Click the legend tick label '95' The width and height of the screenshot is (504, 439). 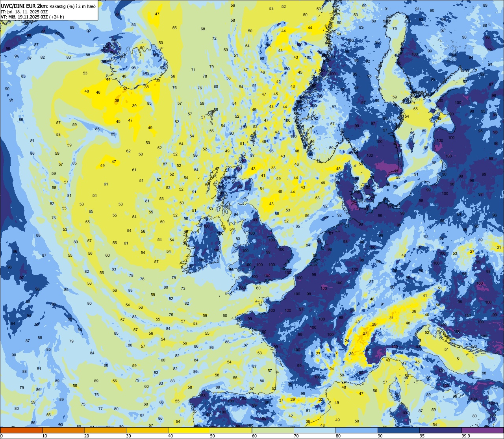pyautogui.click(x=422, y=436)
